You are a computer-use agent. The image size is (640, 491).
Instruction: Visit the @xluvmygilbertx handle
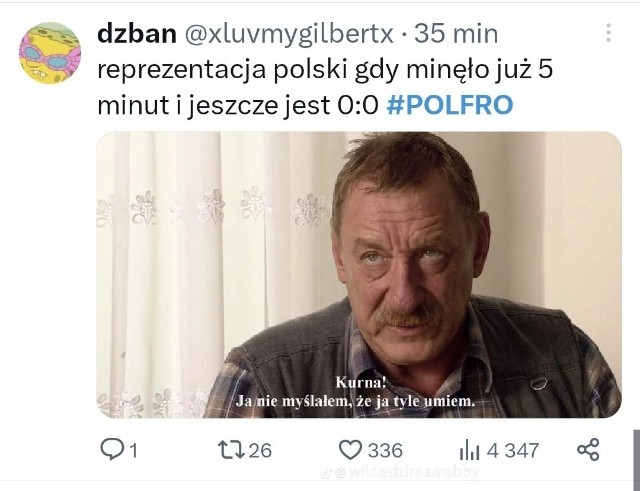click(289, 34)
